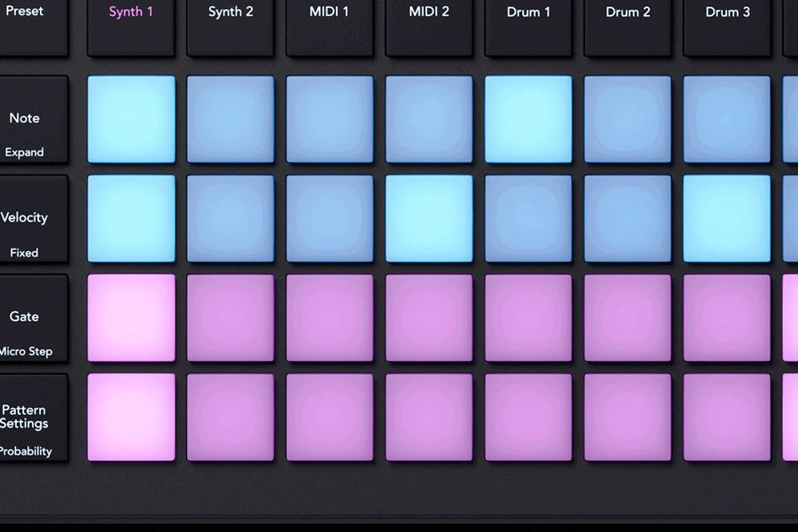Tap the bright Velocity-row pad under Synth 1
This screenshot has width=798, height=532.
(x=131, y=218)
